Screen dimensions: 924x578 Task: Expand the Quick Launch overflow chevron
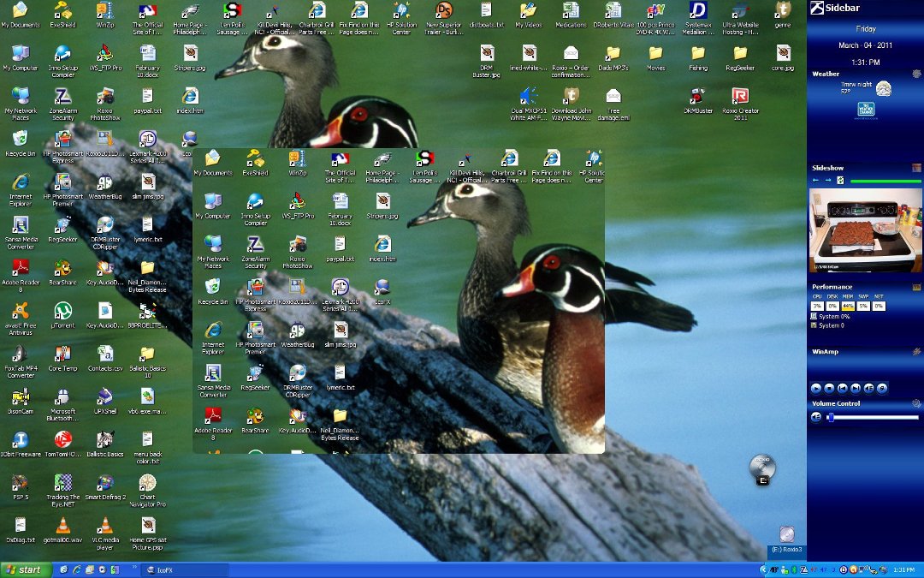coord(135,569)
